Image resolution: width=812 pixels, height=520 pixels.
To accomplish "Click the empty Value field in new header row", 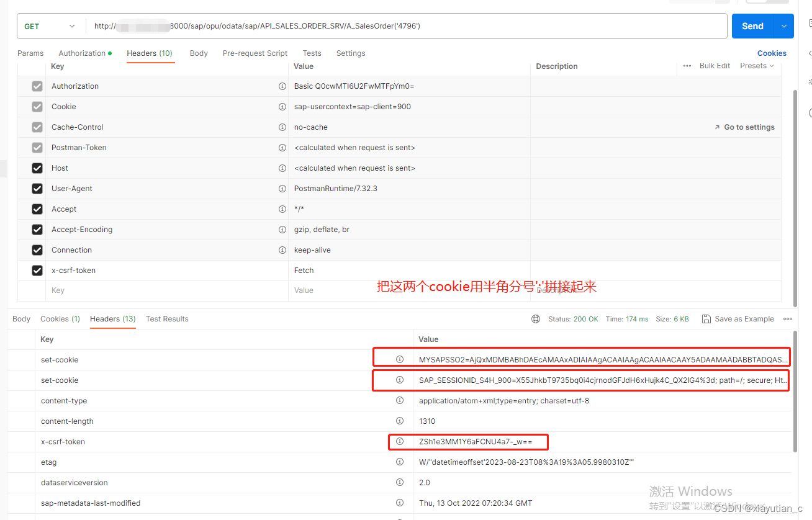I will point(410,290).
